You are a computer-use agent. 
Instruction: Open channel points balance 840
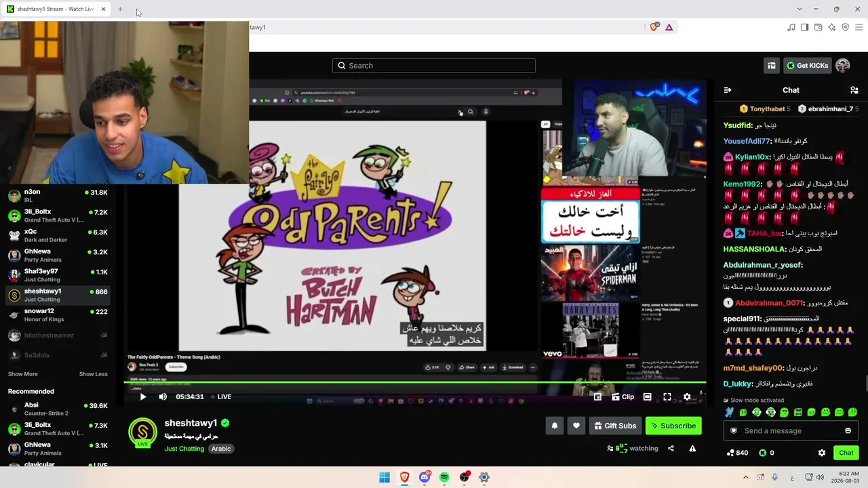[x=737, y=453]
